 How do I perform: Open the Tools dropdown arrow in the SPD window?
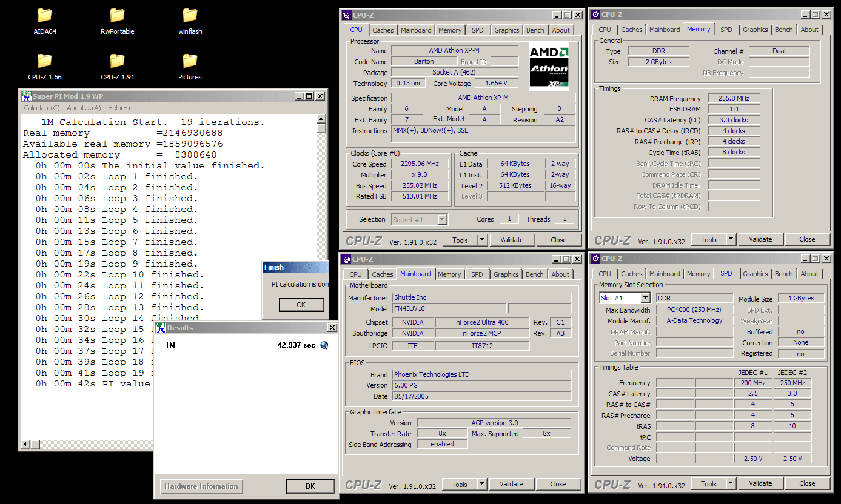[x=731, y=483]
